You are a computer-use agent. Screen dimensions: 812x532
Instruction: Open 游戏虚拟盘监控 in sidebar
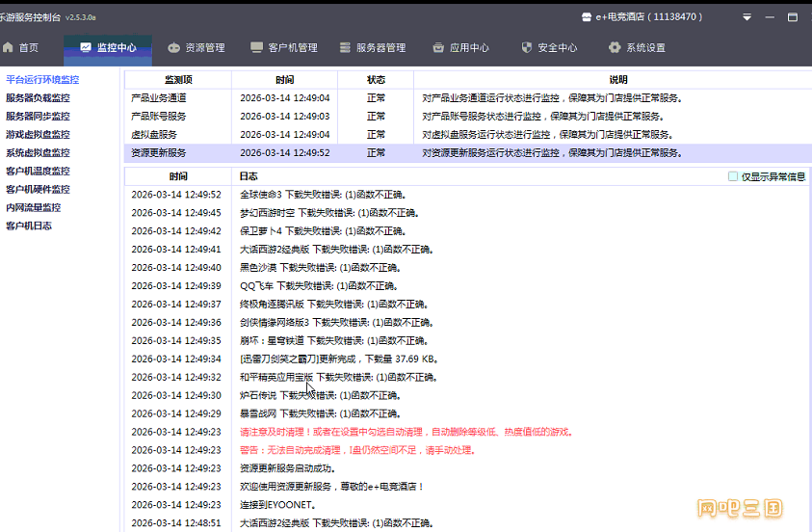38,135
